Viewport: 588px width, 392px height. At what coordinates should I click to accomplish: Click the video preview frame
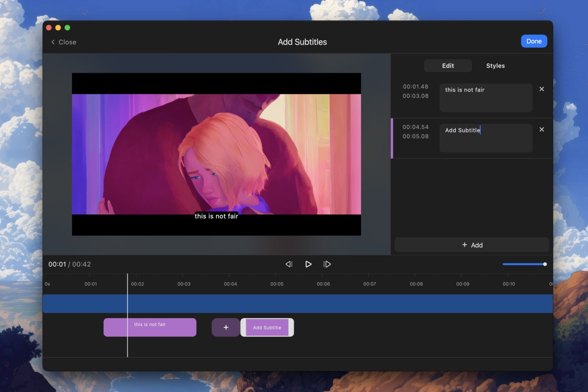pyautogui.click(x=217, y=154)
